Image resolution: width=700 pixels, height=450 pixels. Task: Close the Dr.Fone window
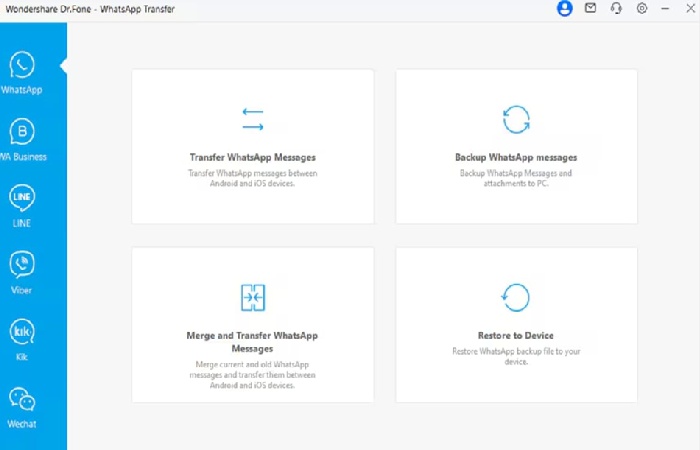[x=690, y=8]
